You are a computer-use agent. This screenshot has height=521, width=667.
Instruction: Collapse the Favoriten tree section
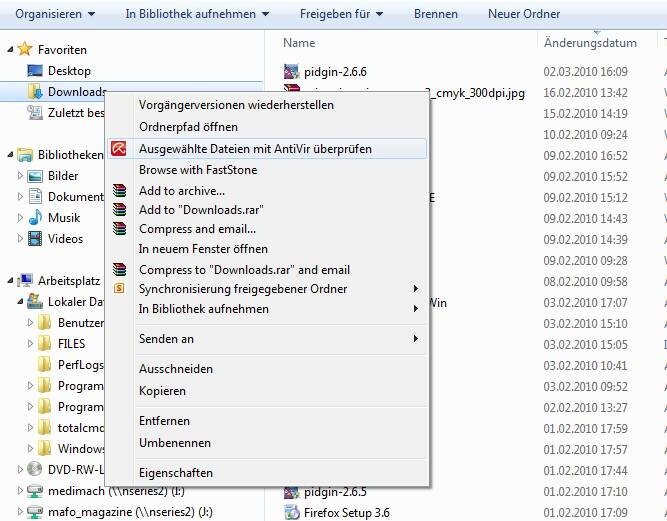pyautogui.click(x=9, y=49)
